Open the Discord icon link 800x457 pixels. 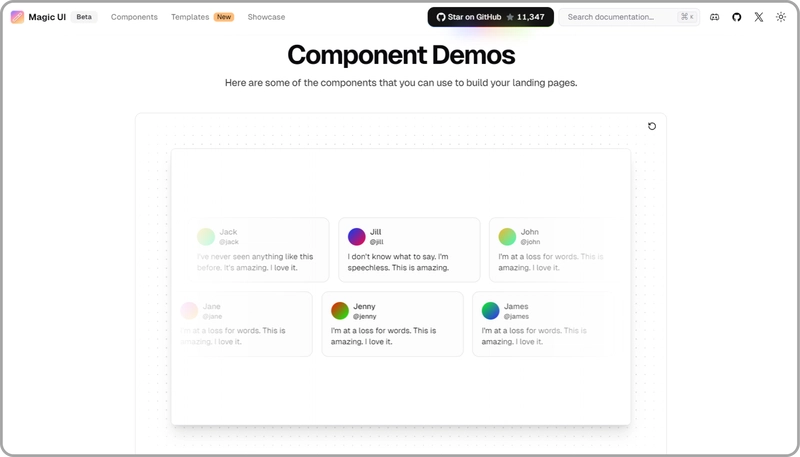pyautogui.click(x=714, y=17)
